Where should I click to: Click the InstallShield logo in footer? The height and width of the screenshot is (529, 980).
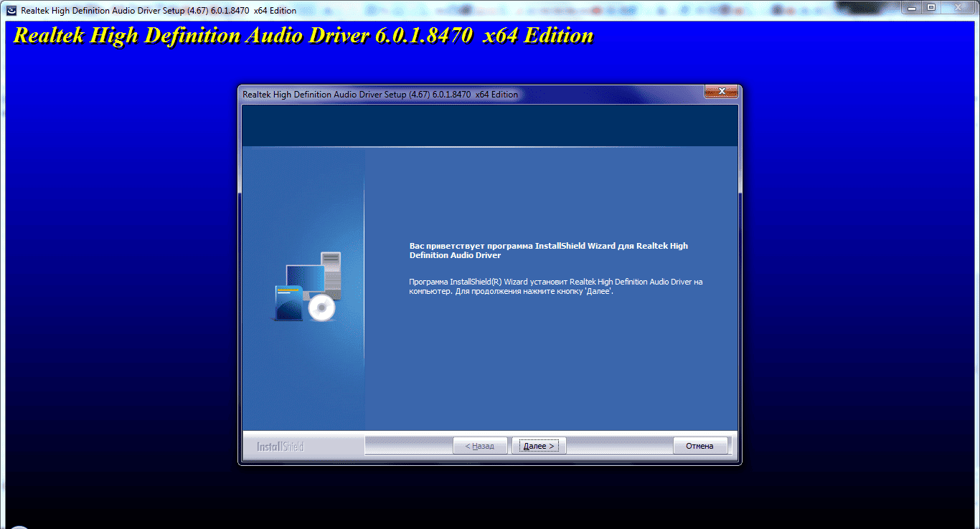[280, 447]
